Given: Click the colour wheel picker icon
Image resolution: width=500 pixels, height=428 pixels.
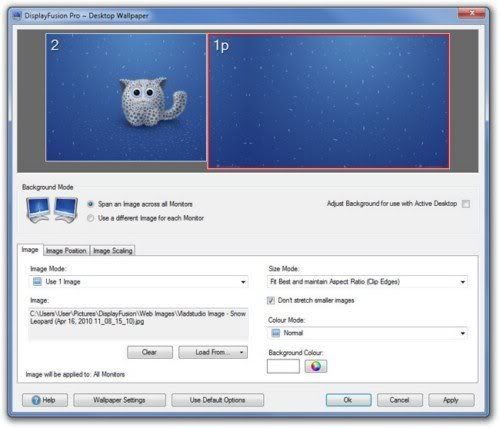Looking at the screenshot, I should (315, 366).
